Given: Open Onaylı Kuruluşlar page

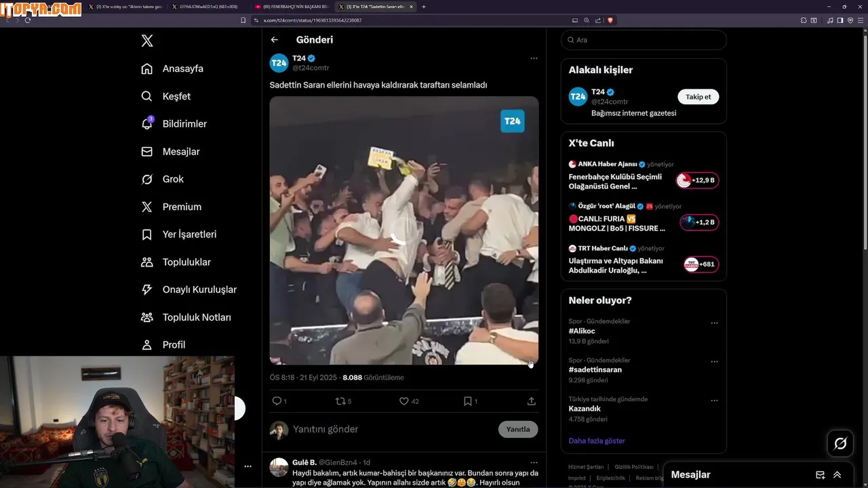Looking at the screenshot, I should click(189, 289).
